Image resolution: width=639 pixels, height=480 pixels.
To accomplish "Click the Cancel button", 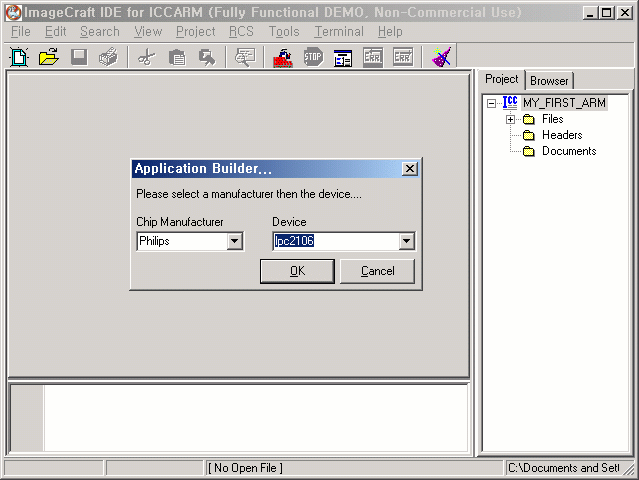I will (377, 271).
